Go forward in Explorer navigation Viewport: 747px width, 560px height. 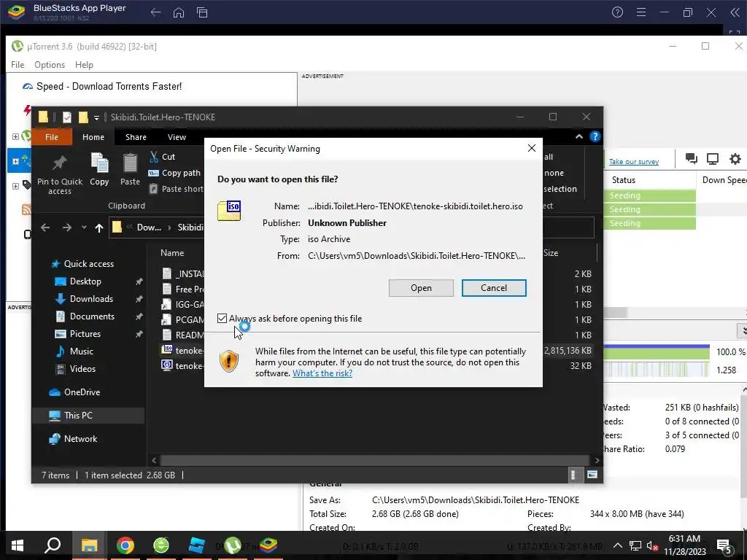pos(66,227)
